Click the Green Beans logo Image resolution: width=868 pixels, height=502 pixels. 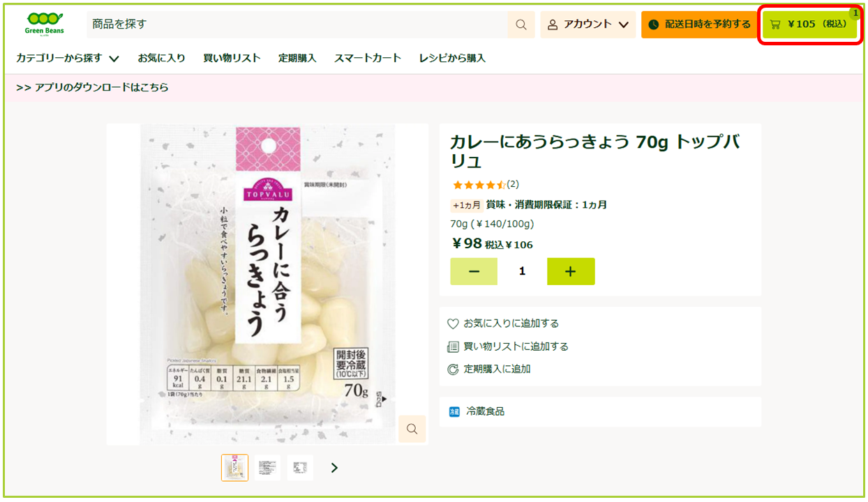pyautogui.click(x=44, y=23)
